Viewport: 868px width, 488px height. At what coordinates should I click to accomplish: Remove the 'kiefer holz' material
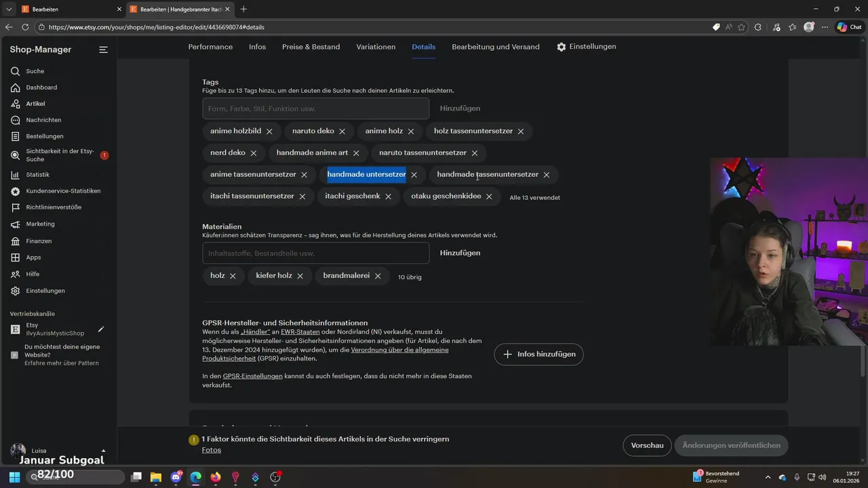(300, 277)
